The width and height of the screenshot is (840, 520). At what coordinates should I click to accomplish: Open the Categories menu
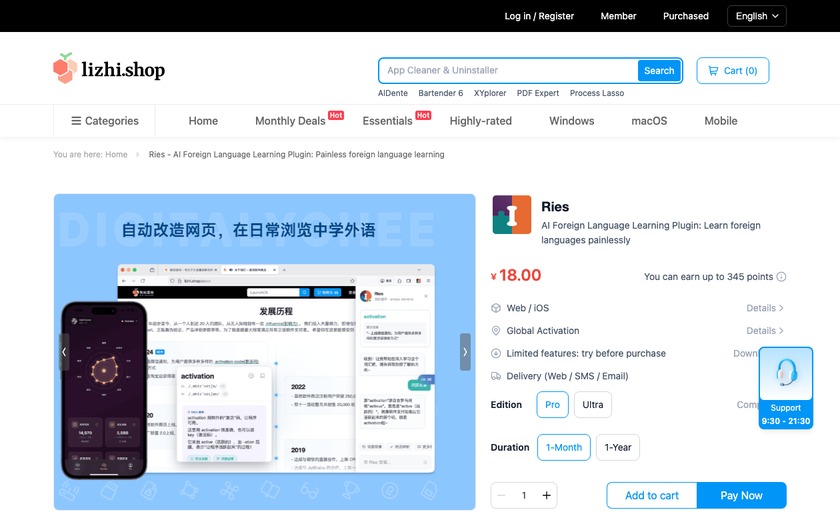(104, 121)
